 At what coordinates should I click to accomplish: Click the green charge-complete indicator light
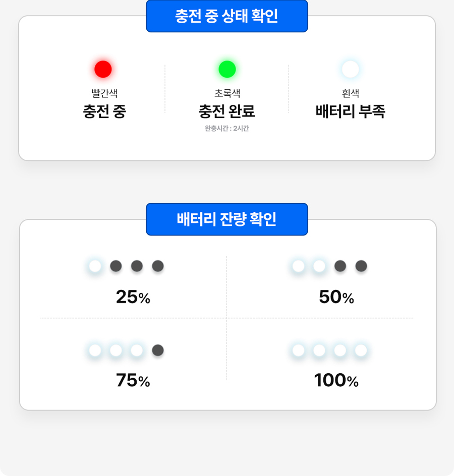(227, 69)
